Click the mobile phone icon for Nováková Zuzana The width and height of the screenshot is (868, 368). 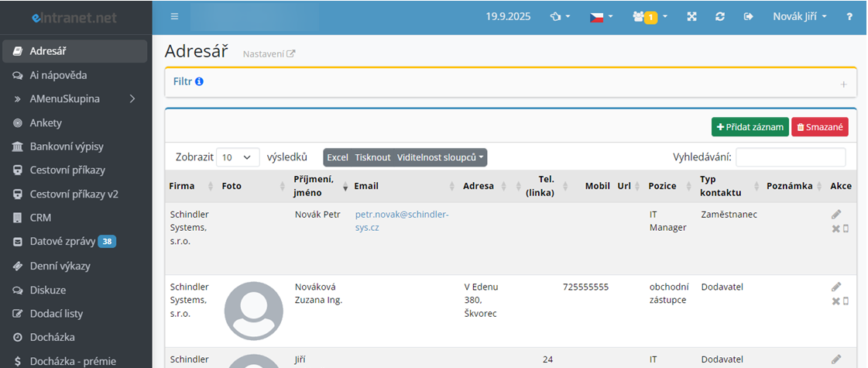[846, 301]
